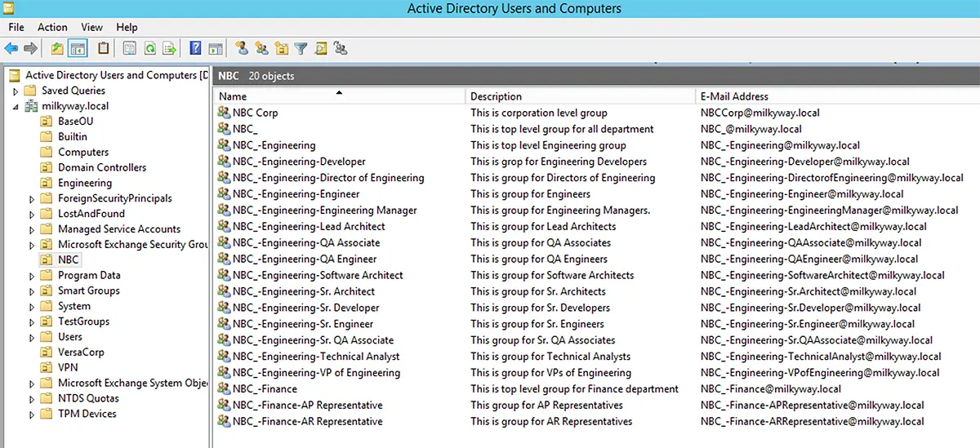Create a new organizational unit via toolbar icon
Viewport: 980px width, 448px height.
[282, 49]
